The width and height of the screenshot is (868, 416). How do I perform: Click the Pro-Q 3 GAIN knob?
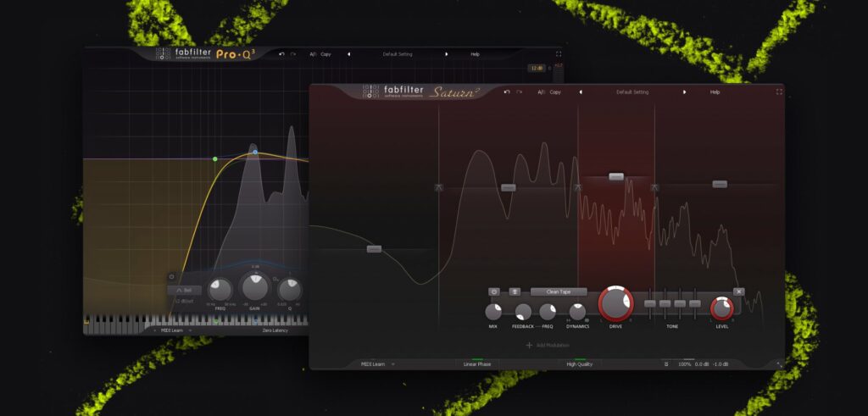coord(255,287)
